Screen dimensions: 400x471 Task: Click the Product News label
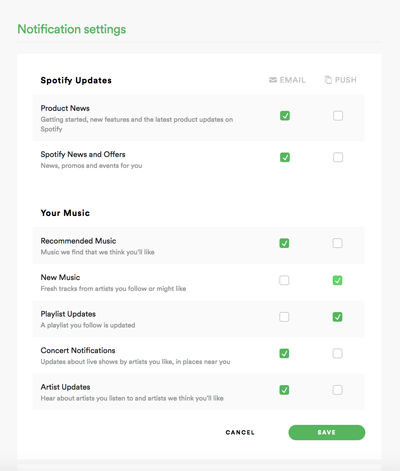pyautogui.click(x=65, y=108)
